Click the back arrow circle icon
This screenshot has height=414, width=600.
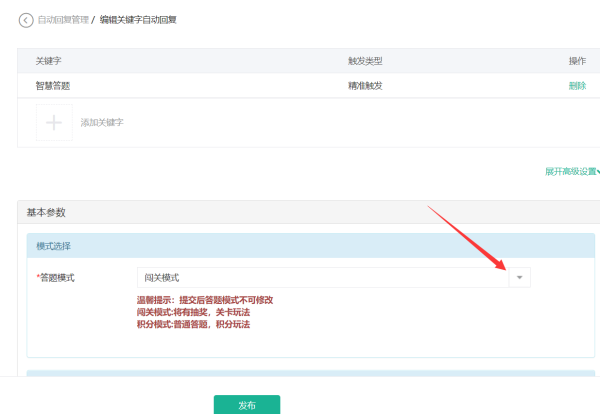26,20
